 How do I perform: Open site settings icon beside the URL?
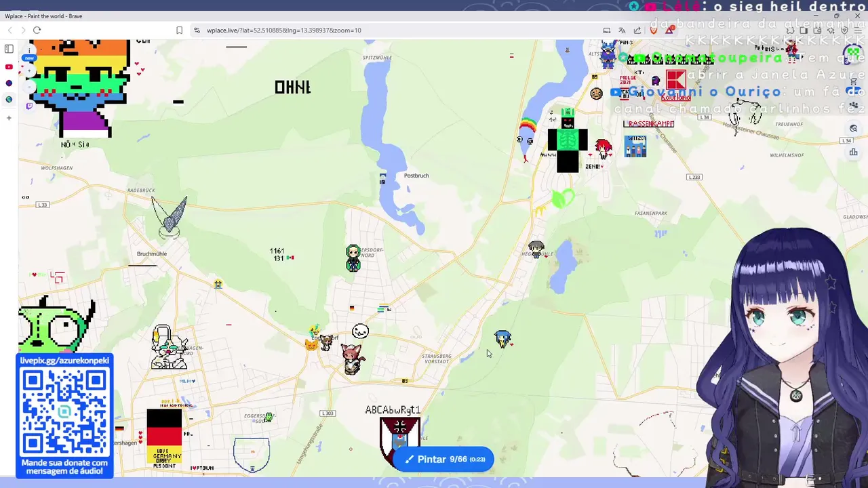(x=197, y=30)
